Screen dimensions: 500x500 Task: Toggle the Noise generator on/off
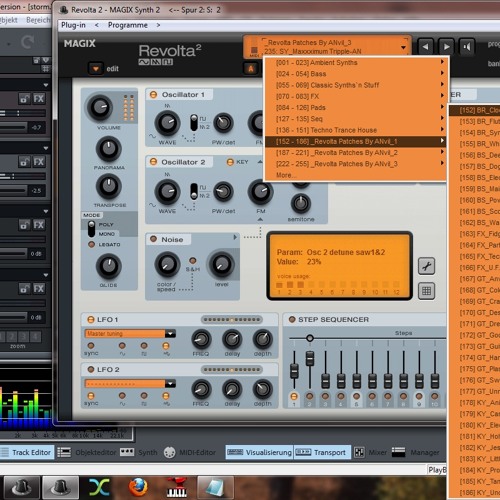(x=153, y=239)
